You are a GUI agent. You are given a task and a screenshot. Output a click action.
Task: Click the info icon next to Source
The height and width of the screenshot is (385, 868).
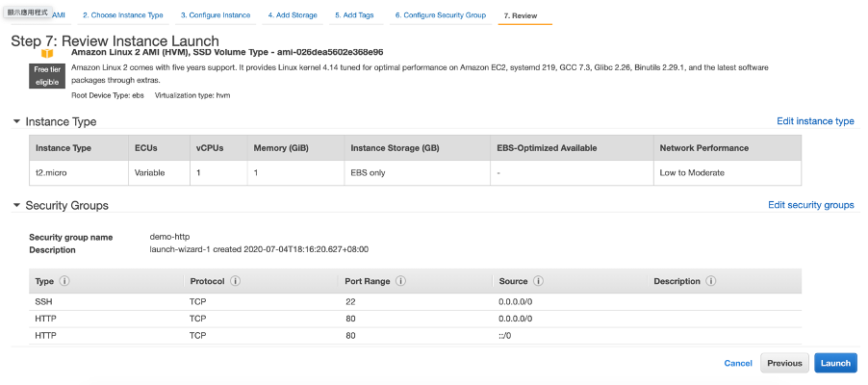(539, 282)
